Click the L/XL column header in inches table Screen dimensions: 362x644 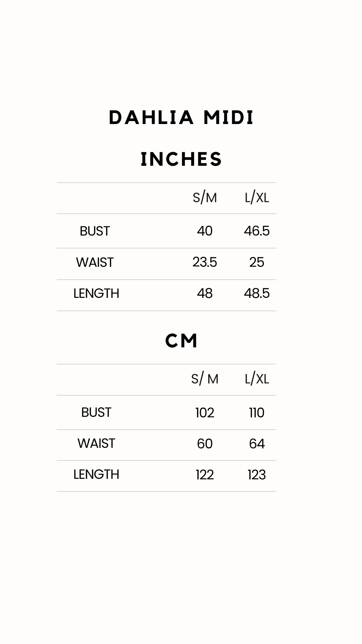tap(257, 198)
